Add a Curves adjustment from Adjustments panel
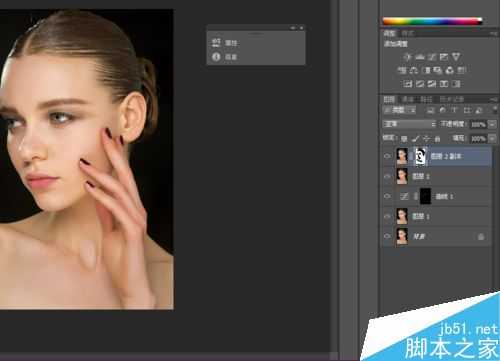The width and height of the screenshot is (500, 361). 432,57
